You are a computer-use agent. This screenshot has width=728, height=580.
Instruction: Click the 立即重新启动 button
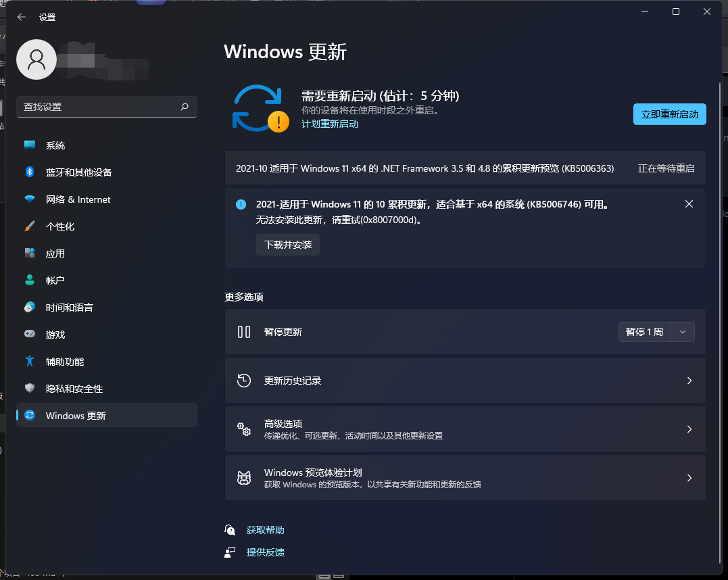point(669,114)
